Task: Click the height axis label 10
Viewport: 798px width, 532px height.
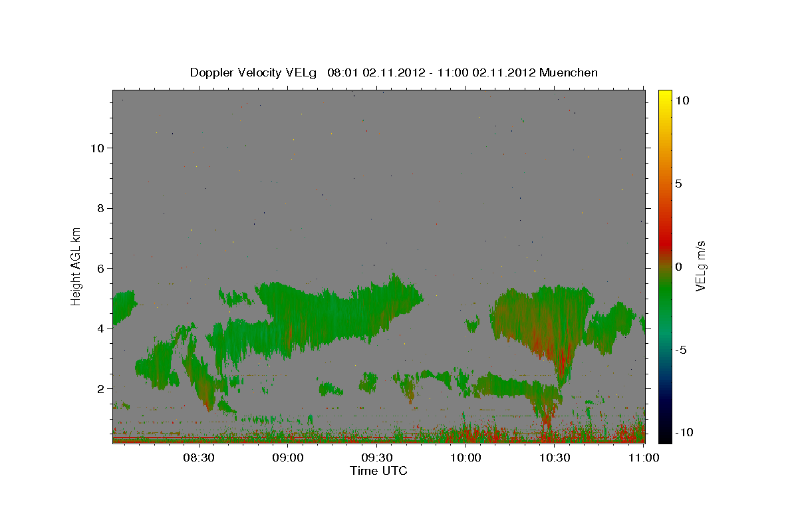Action: pos(97,148)
